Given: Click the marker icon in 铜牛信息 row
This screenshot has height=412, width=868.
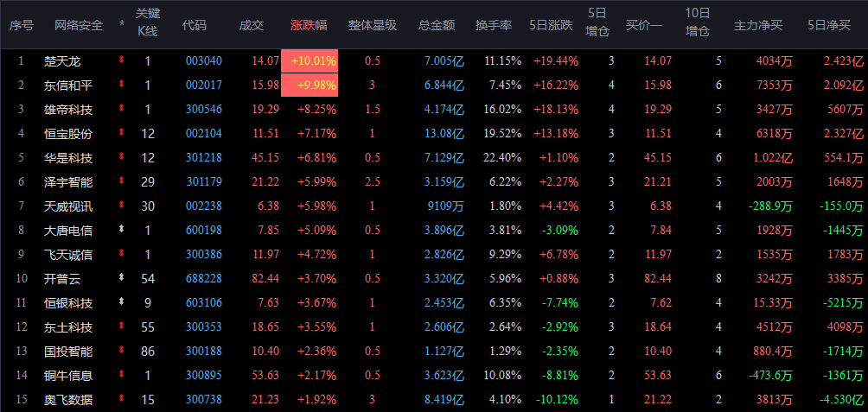Looking at the screenshot, I should click(122, 375).
